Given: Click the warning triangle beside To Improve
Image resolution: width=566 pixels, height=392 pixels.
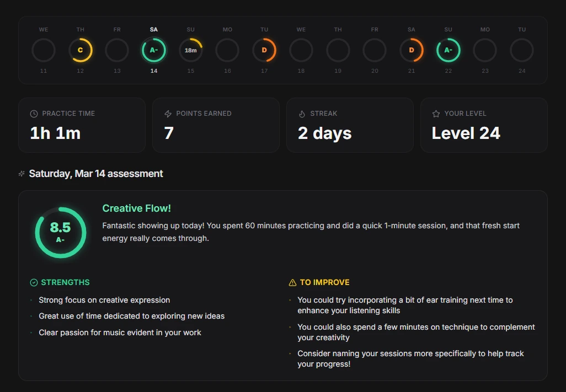Looking at the screenshot, I should click(292, 282).
